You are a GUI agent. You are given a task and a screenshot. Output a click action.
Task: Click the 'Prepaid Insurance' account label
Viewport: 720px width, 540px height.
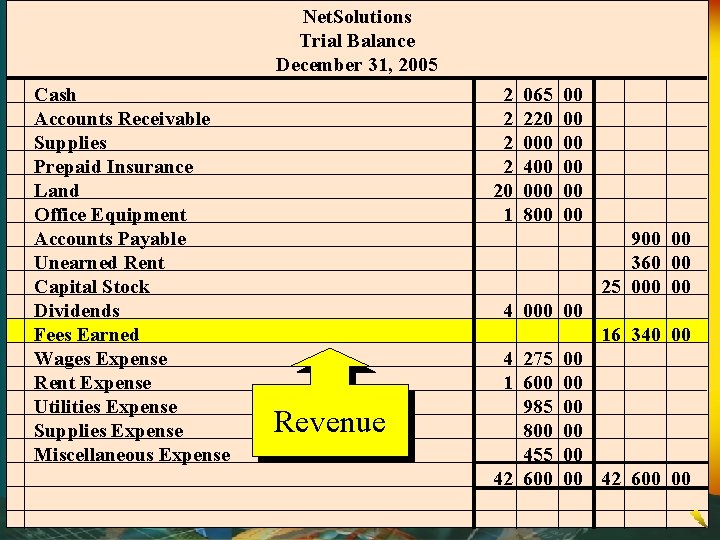(x=114, y=167)
